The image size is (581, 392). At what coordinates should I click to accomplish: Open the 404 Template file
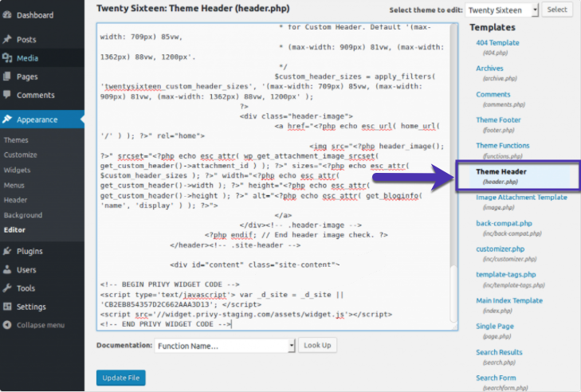point(497,42)
